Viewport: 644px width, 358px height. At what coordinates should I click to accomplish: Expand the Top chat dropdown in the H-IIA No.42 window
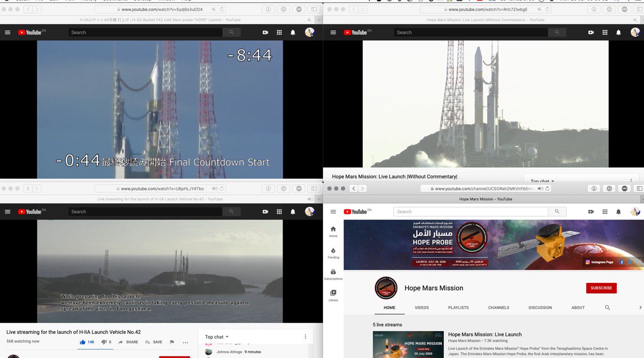[x=217, y=337]
